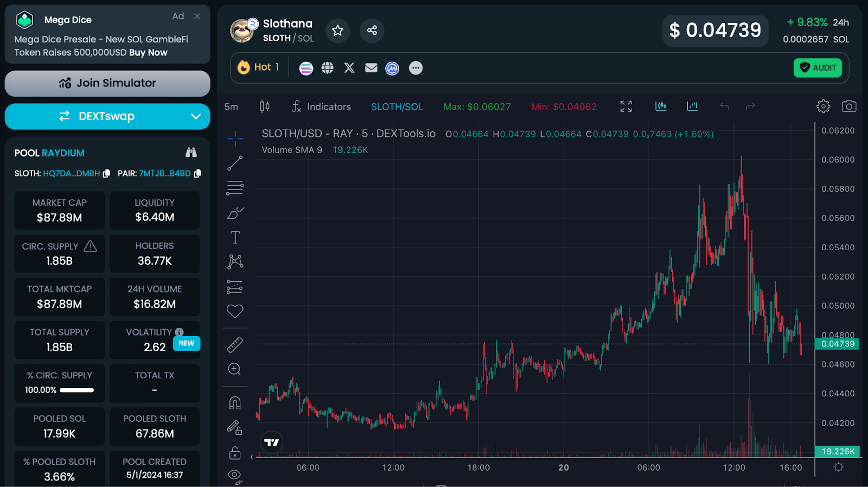Open the Solana explorer icon link
The height and width of the screenshot is (487, 868).
tap(306, 68)
